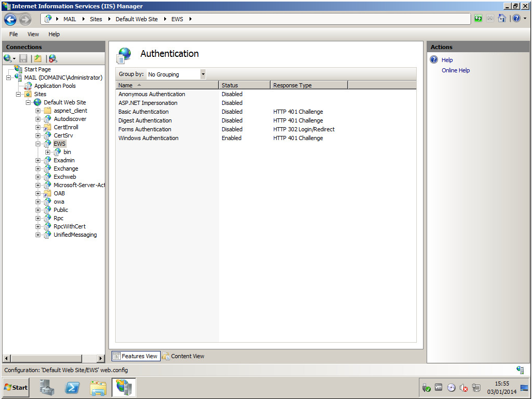This screenshot has width=532, height=399.
Task: Select the UnifiedMessaging tree node
Action: point(75,235)
